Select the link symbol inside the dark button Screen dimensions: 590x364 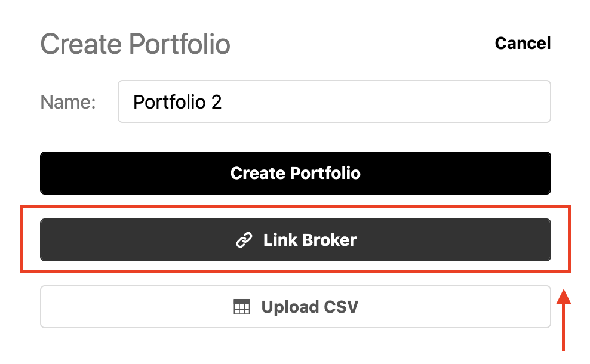(x=244, y=240)
